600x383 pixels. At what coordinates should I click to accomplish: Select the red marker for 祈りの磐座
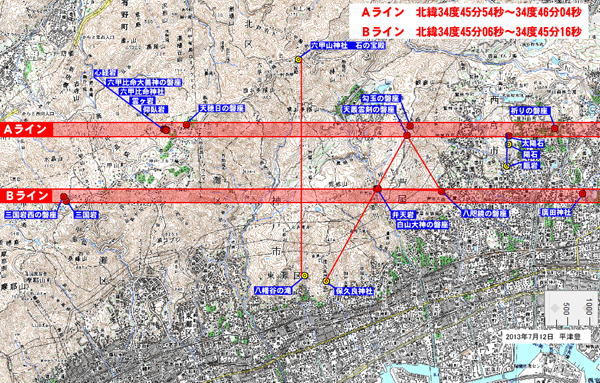[x=554, y=128]
